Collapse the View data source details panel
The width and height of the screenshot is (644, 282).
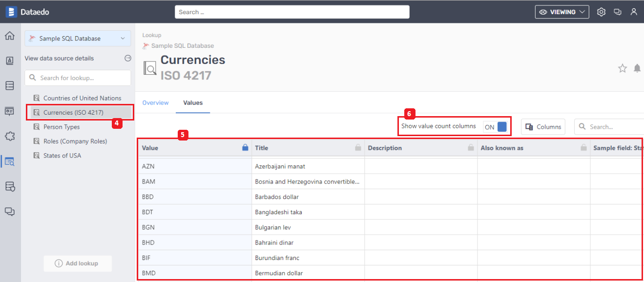coord(127,58)
